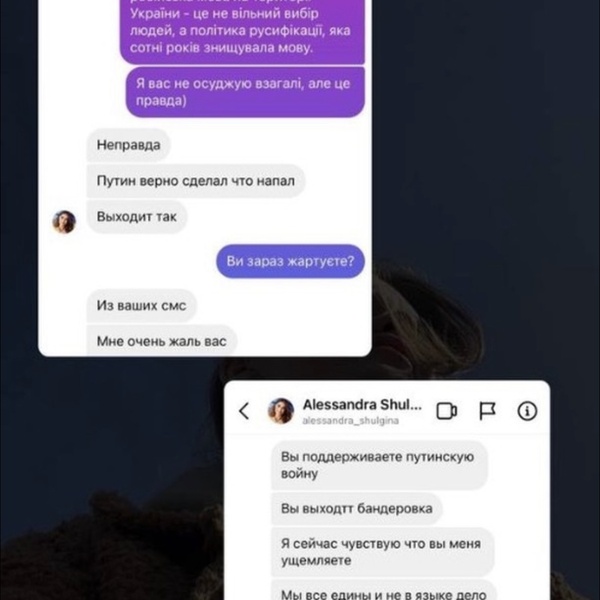Select the 'Неправда' message bubble

pos(129,145)
